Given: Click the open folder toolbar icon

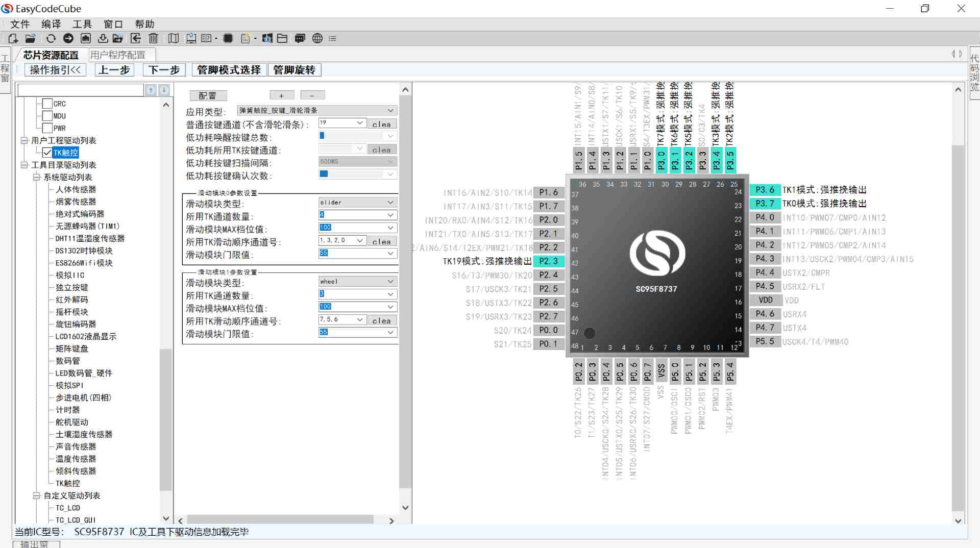Looking at the screenshot, I should 31,38.
